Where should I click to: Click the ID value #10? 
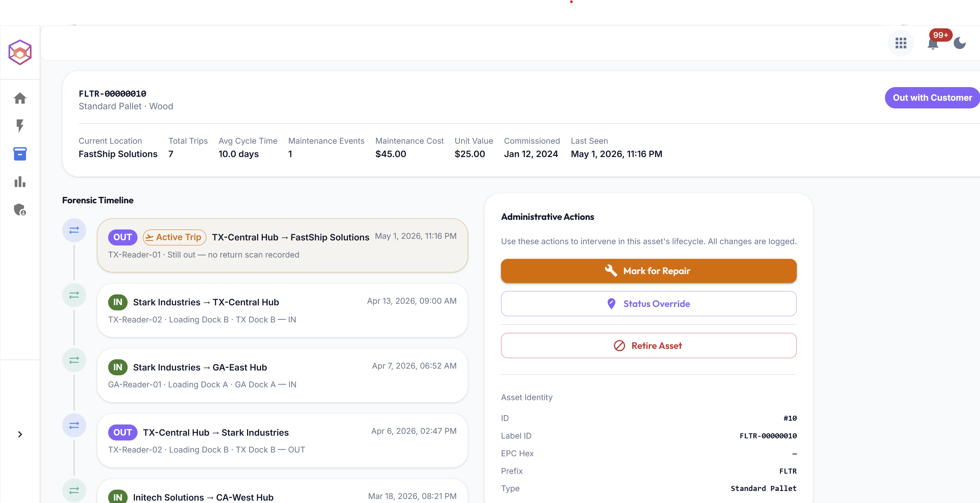(790, 418)
